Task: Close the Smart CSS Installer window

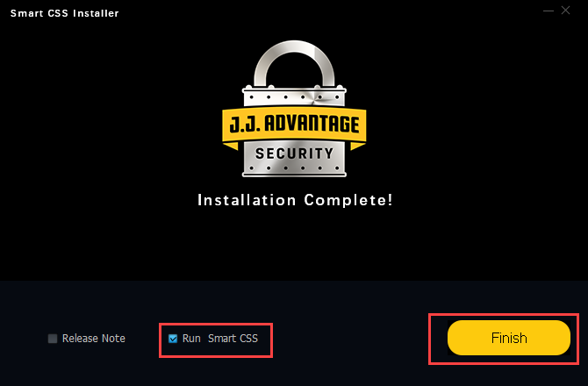Action: pos(565,11)
